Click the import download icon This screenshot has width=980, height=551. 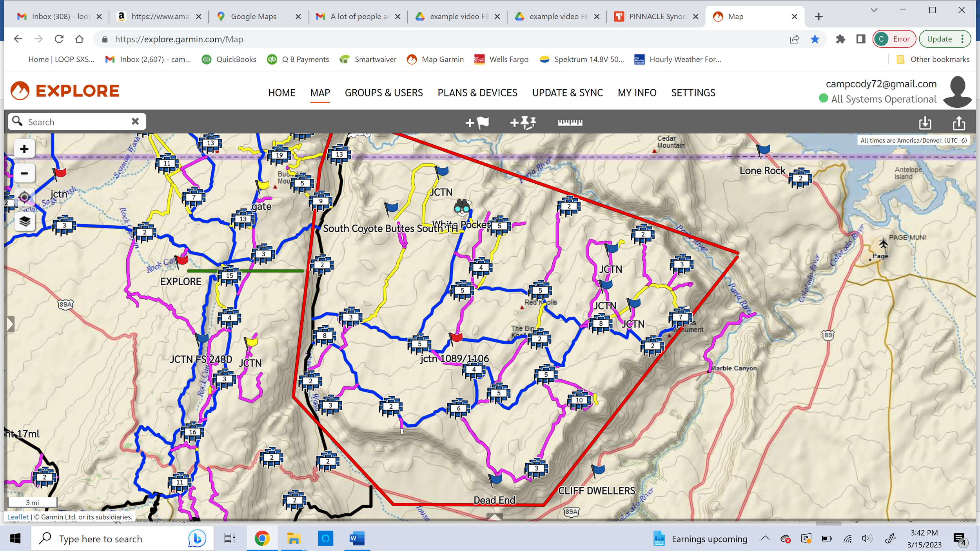[x=925, y=123]
